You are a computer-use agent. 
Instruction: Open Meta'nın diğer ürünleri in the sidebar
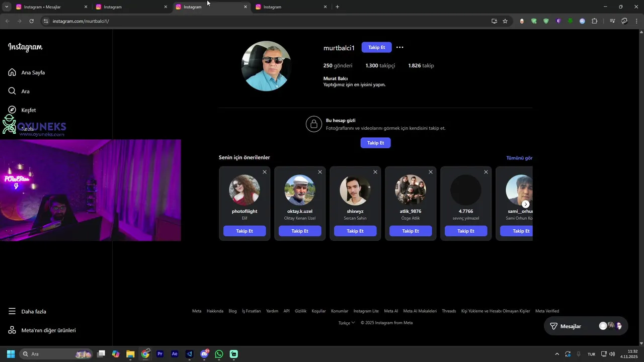click(42, 330)
